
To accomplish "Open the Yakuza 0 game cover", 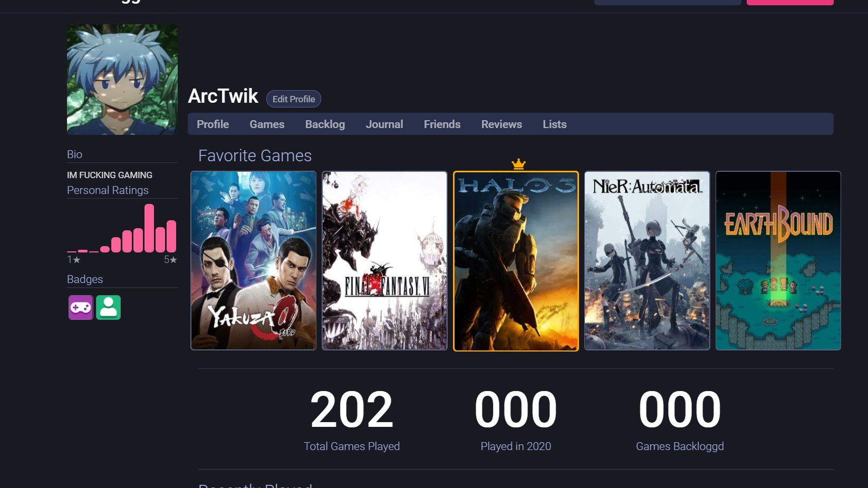I will coord(254,260).
